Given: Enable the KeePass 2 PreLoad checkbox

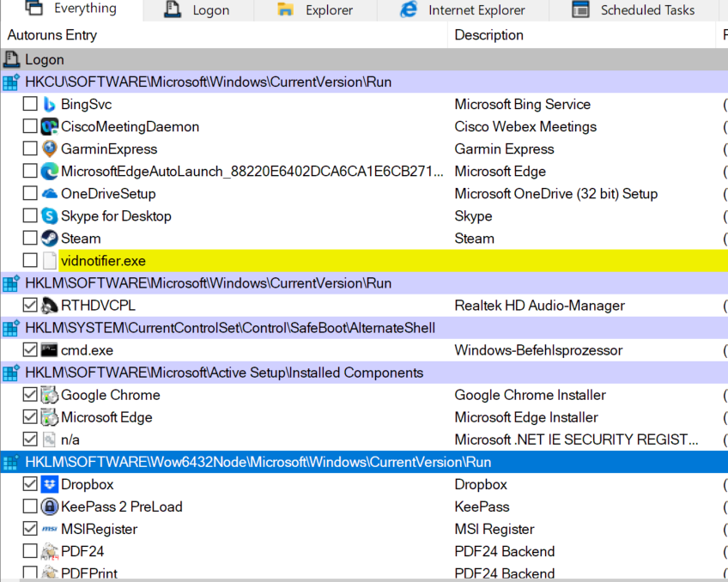Looking at the screenshot, I should (30, 506).
